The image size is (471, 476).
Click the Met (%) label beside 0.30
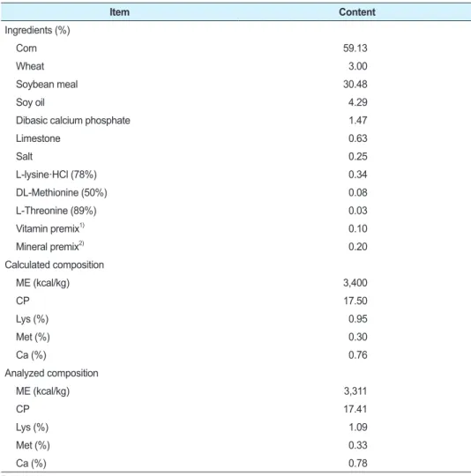point(34,337)
